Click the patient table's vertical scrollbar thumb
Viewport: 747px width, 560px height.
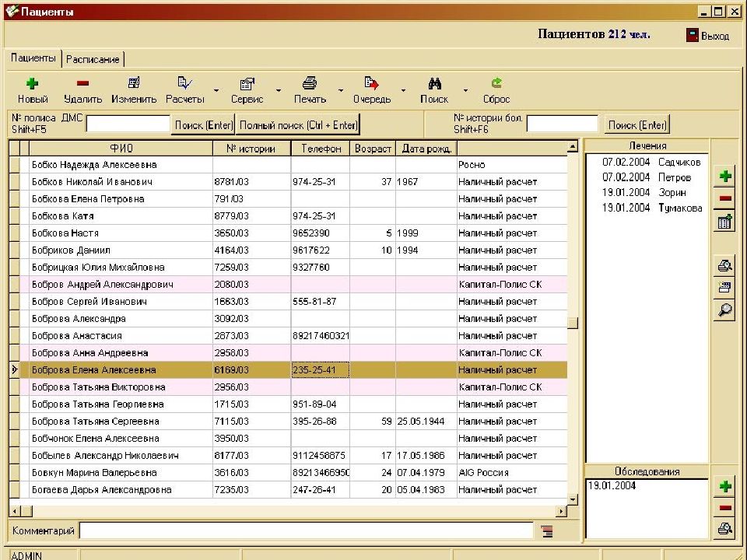pyautogui.click(x=573, y=323)
